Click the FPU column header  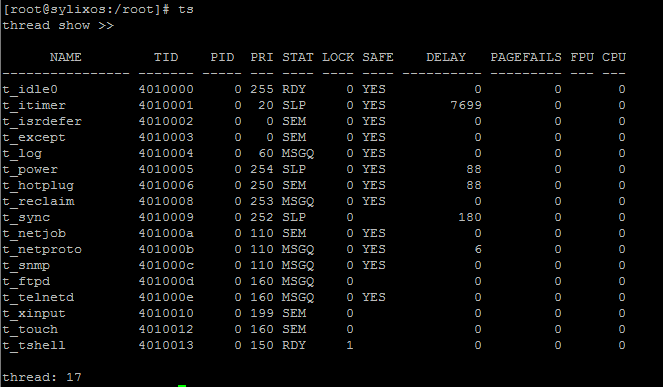582,57
